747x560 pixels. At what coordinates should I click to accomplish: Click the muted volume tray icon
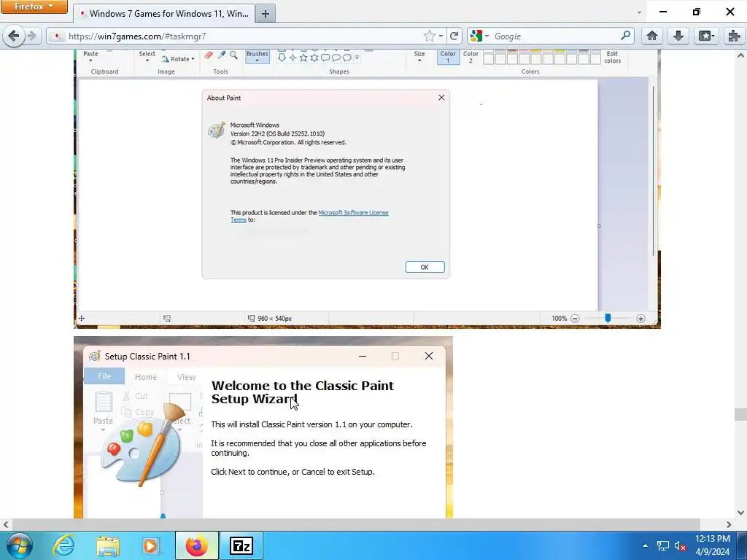(x=680, y=545)
